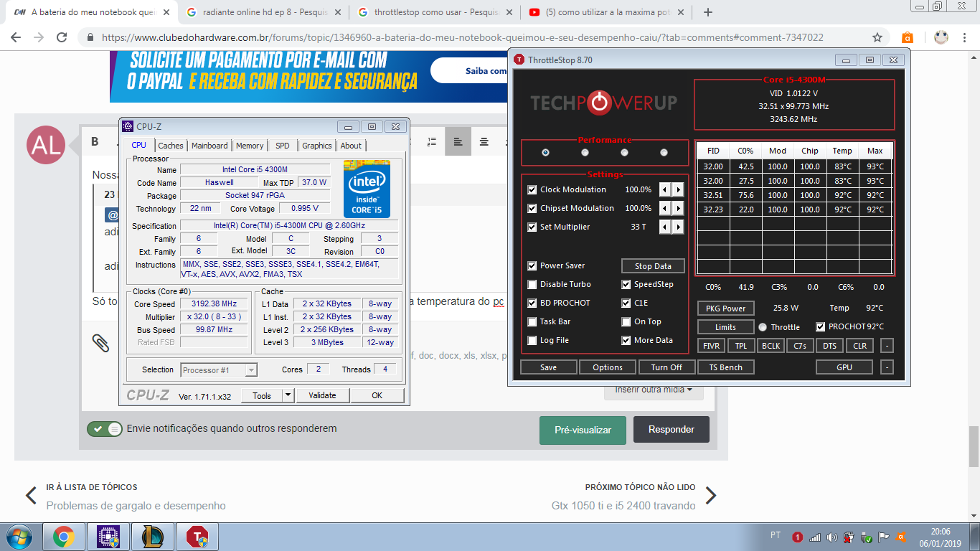Click the League of Legends taskbar icon
The width and height of the screenshot is (980, 551).
[152, 537]
